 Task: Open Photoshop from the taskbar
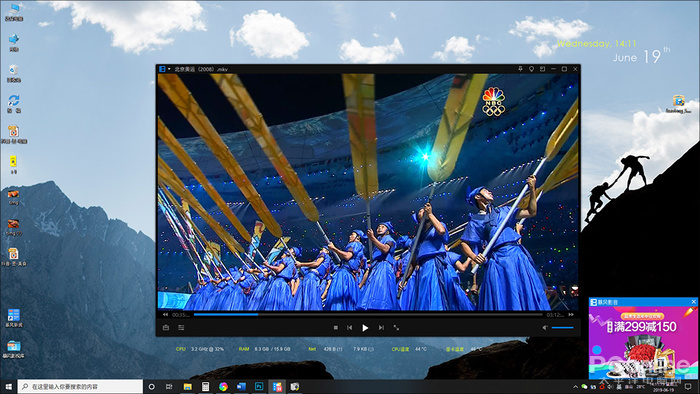(259, 386)
